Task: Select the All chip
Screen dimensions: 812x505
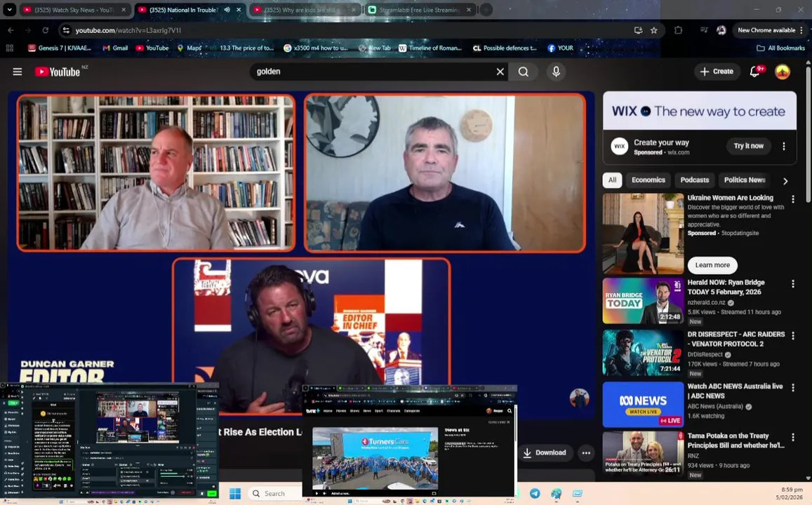Action: tap(612, 180)
